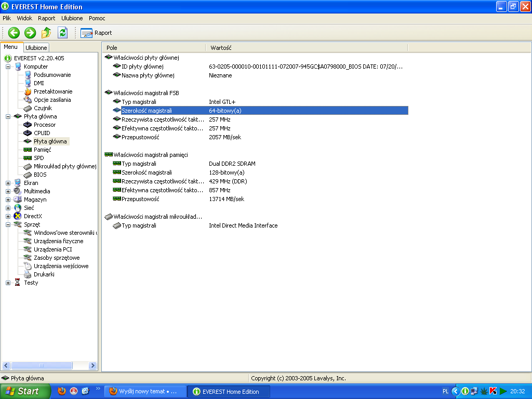This screenshot has height=399, width=532.
Task: Select the CPUID chip icon
Action: pos(28,133)
